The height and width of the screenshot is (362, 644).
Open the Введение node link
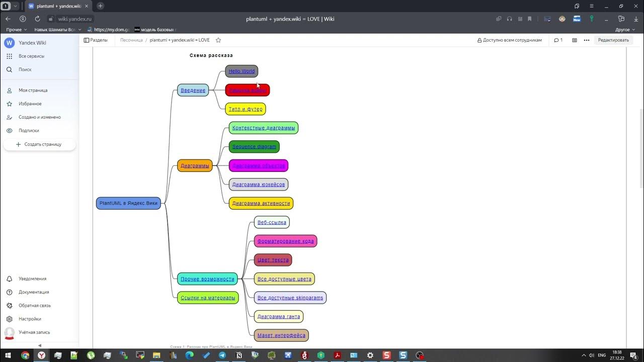click(193, 90)
